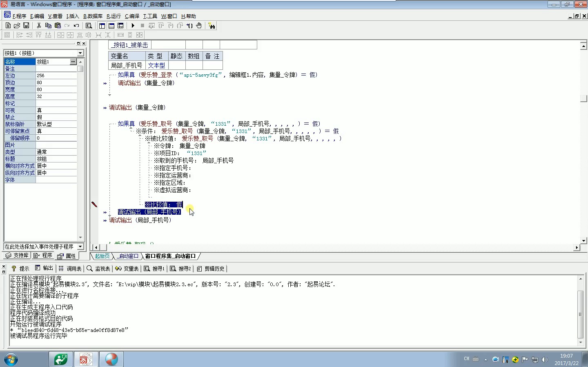Click the hand breakpoint icon
588x367 pixels.
tap(199, 25)
